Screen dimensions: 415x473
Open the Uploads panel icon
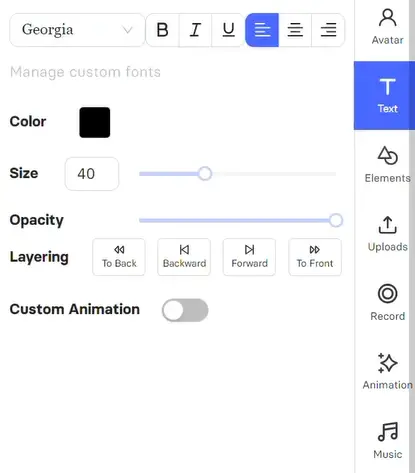coord(387,233)
